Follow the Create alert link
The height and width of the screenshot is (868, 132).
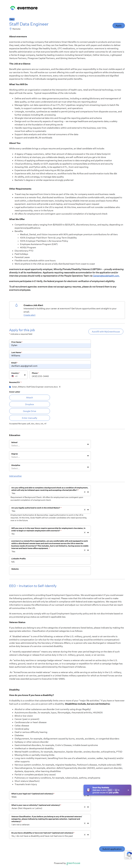[x=29, y=315]
